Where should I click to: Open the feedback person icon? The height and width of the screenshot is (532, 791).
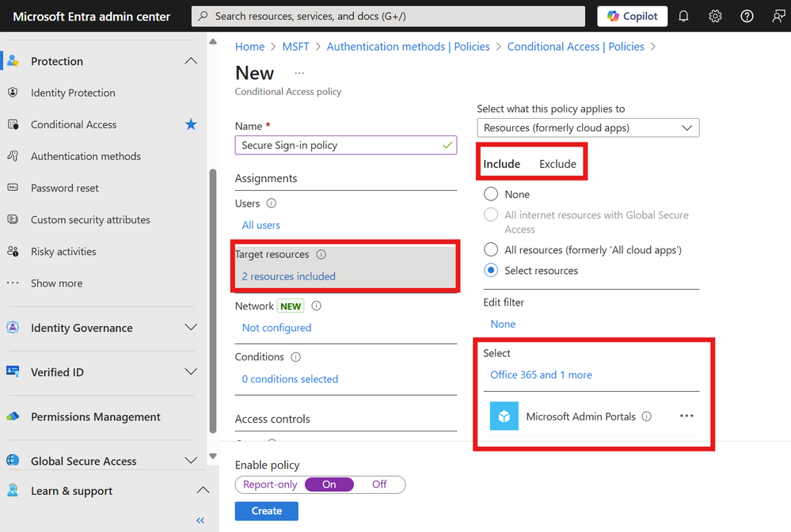pos(778,16)
